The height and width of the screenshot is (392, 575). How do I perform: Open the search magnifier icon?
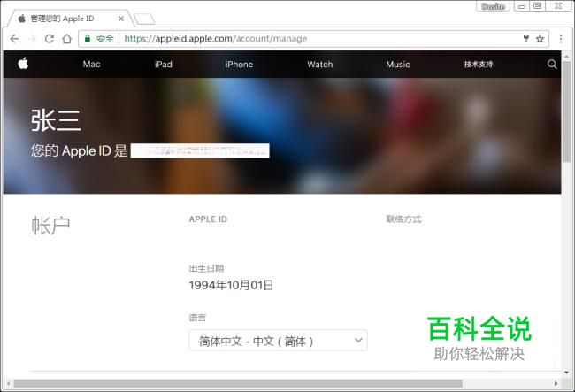point(552,65)
